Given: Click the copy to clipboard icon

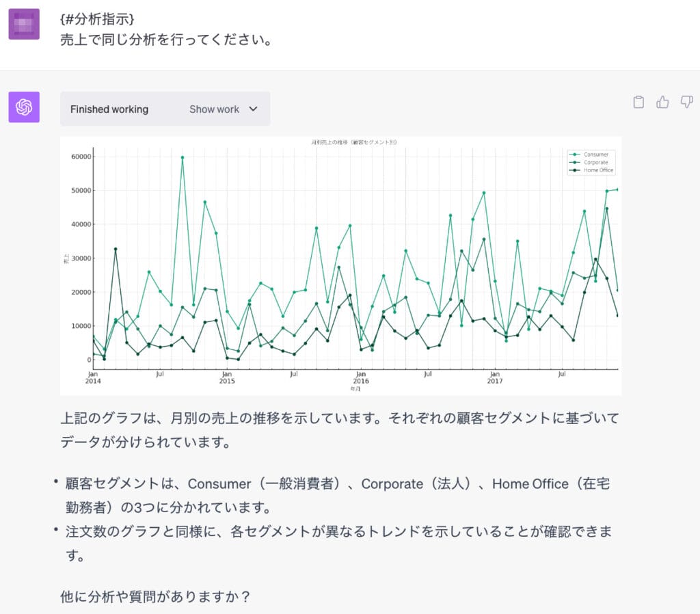Looking at the screenshot, I should [638, 103].
